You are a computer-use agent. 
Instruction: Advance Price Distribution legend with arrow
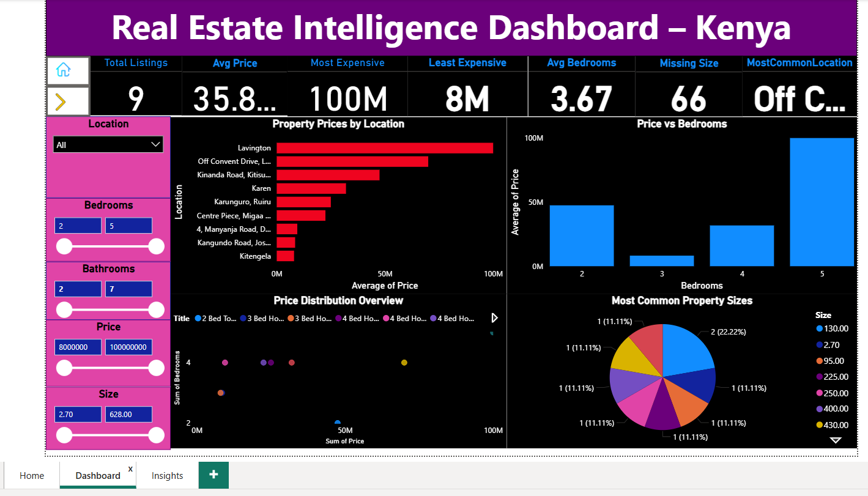coord(495,318)
